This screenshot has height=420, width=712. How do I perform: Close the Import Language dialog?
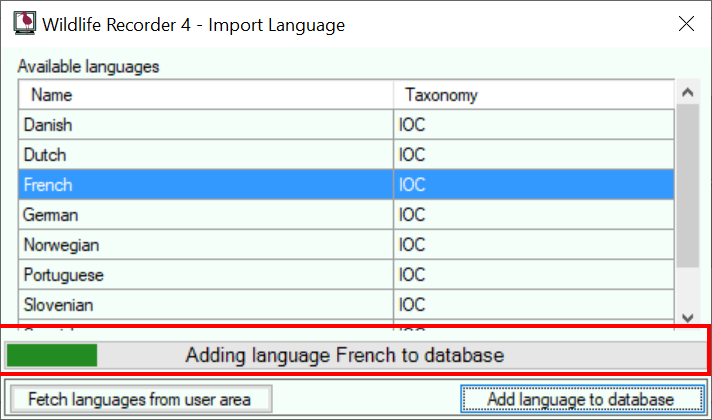click(686, 24)
